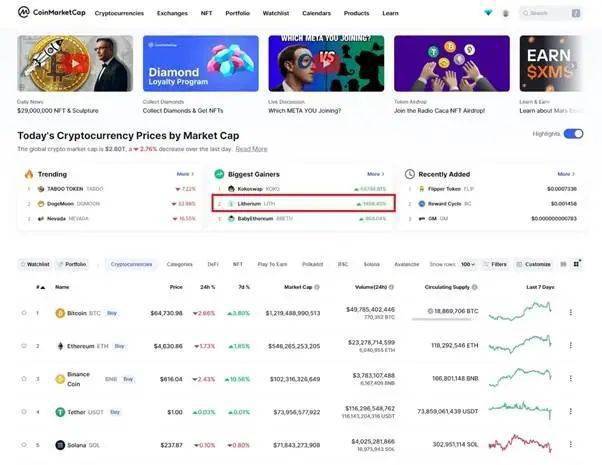Open Binance Coin row three-dot menu
This screenshot has width=602, height=465.
(x=571, y=379)
